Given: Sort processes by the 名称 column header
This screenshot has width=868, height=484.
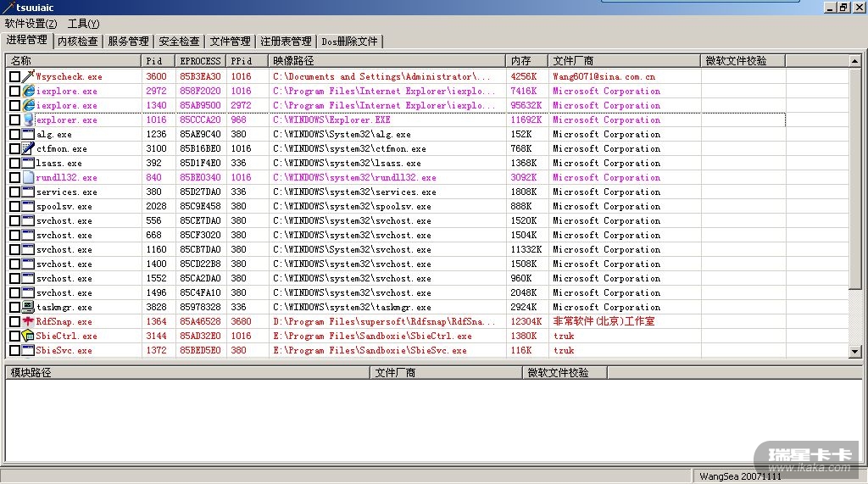Looking at the screenshot, I should 74,61.
